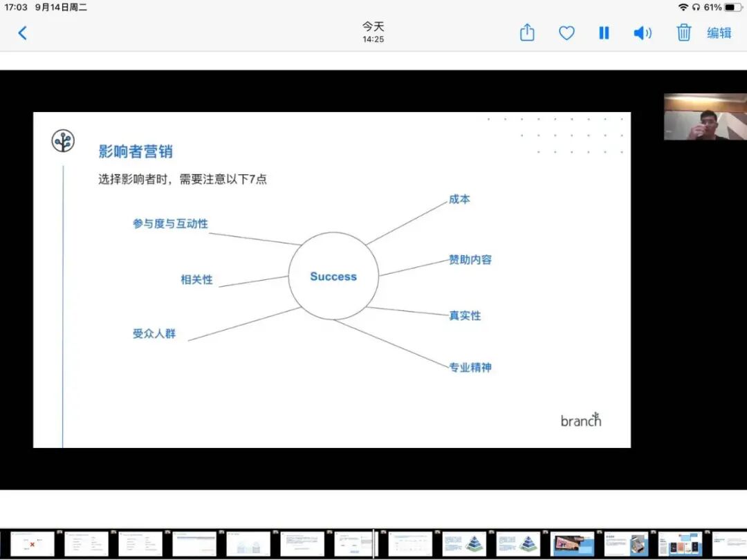Click the filmstrip scrubber to jump position
The image size is (747, 560).
(373, 543)
